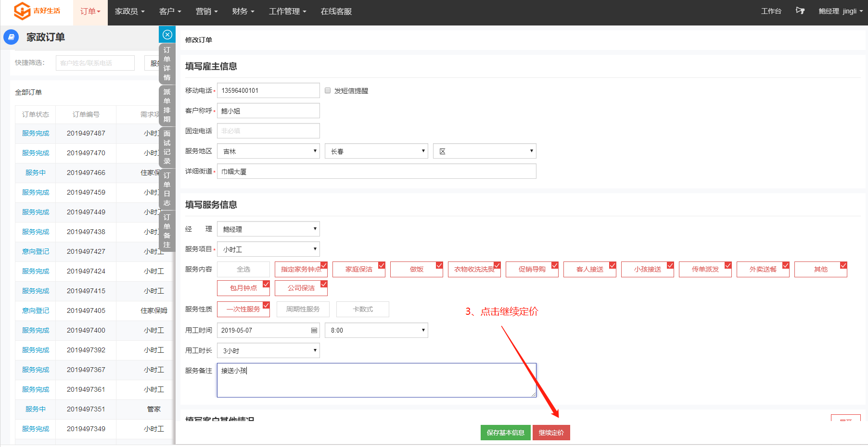
Task: Select 一次性服务 service type
Action: pos(243,309)
